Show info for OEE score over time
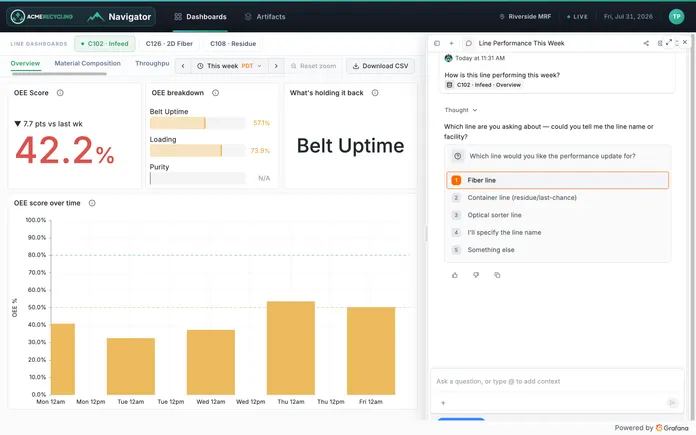The image size is (696, 435). [92, 203]
